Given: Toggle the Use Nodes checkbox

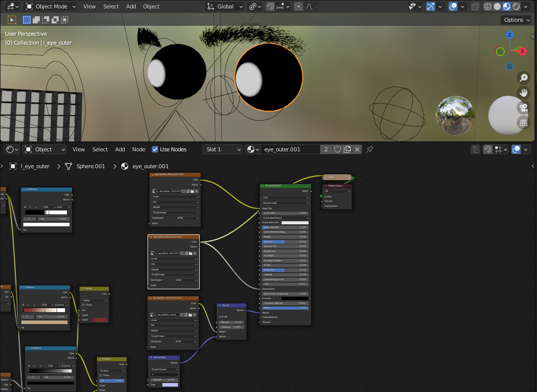Looking at the screenshot, I should click(155, 149).
